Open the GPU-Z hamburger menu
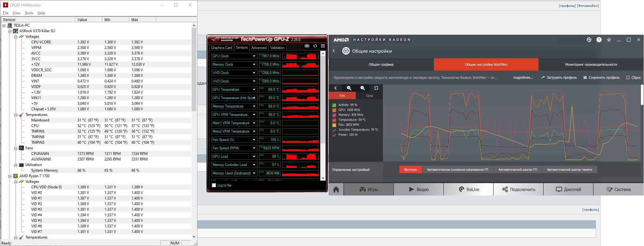This screenshot has height=246, width=644. (323, 46)
